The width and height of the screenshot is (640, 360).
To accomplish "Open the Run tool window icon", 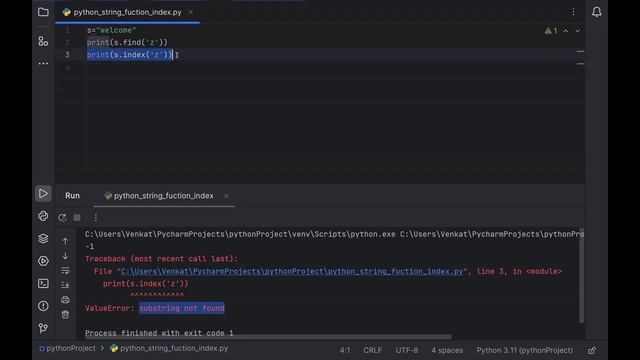I will click(x=43, y=193).
